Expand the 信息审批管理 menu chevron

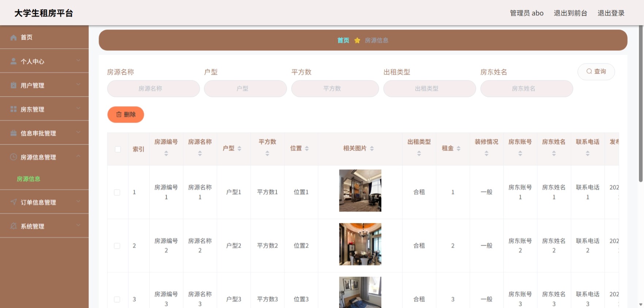click(x=78, y=132)
